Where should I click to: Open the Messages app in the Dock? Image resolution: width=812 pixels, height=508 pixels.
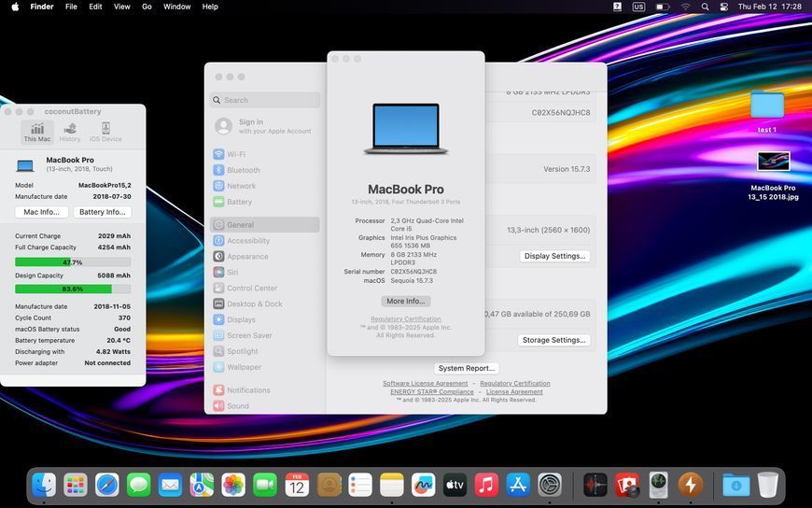[139, 486]
